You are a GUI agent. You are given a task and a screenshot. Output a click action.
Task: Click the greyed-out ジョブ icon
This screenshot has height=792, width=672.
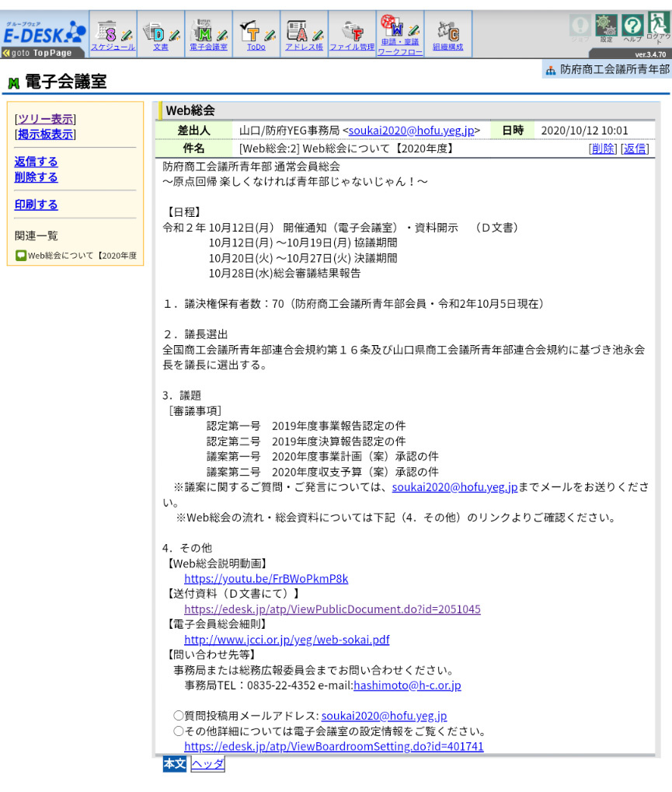coord(580,25)
